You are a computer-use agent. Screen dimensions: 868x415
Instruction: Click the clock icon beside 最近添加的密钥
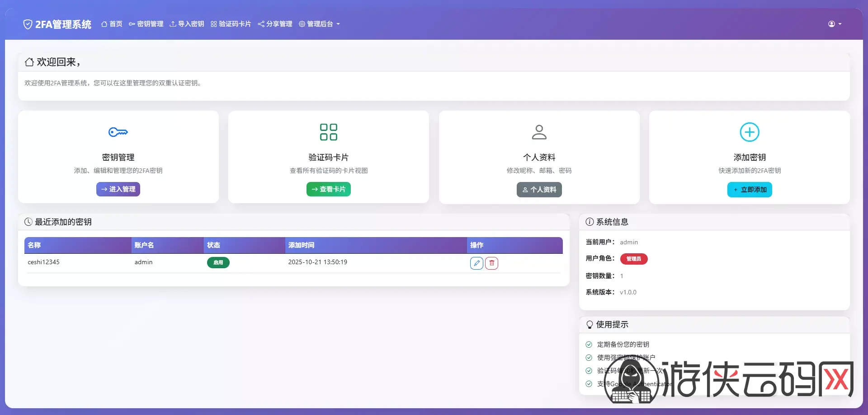click(x=28, y=222)
